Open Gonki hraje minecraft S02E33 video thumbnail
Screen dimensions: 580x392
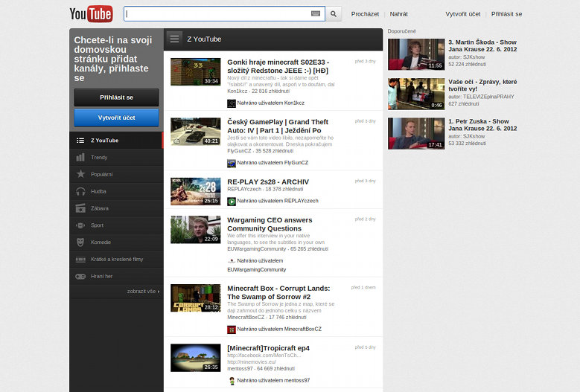coord(196,71)
